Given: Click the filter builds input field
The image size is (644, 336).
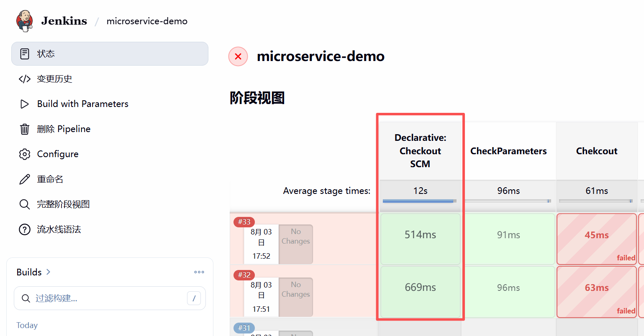Looking at the screenshot, I should click(110, 298).
